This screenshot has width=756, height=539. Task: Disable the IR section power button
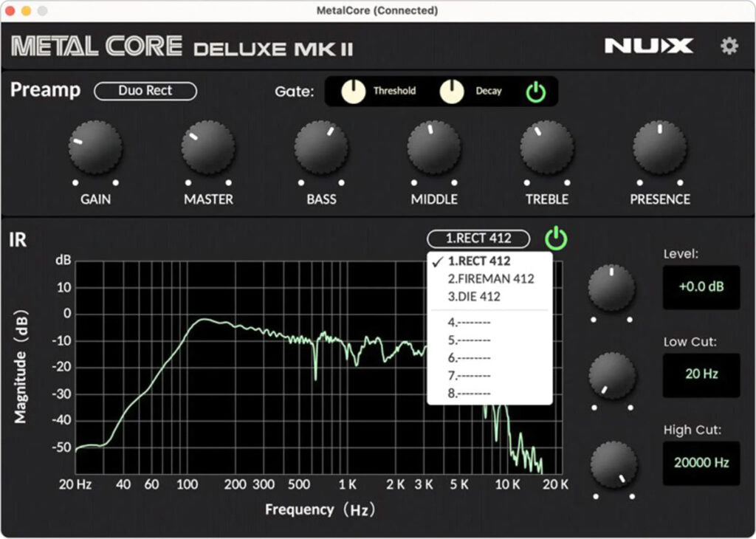point(556,238)
